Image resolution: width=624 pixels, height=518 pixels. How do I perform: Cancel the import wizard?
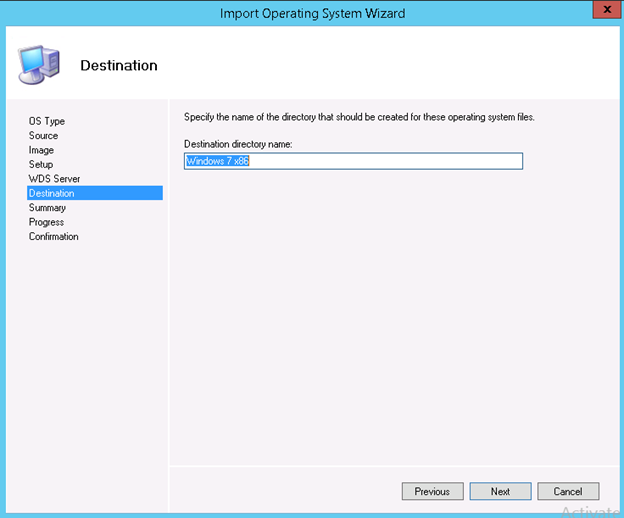[567, 491]
